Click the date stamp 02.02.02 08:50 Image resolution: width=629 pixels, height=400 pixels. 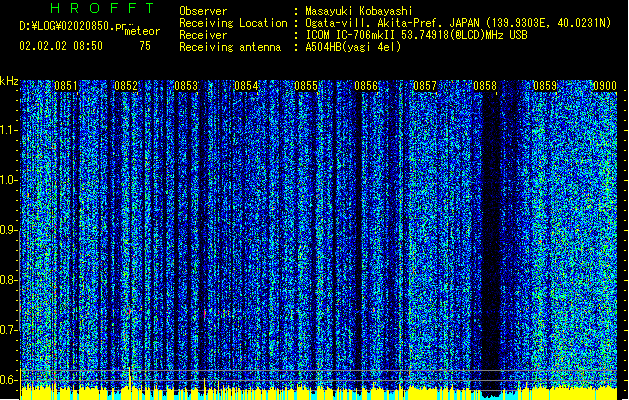[61, 46]
